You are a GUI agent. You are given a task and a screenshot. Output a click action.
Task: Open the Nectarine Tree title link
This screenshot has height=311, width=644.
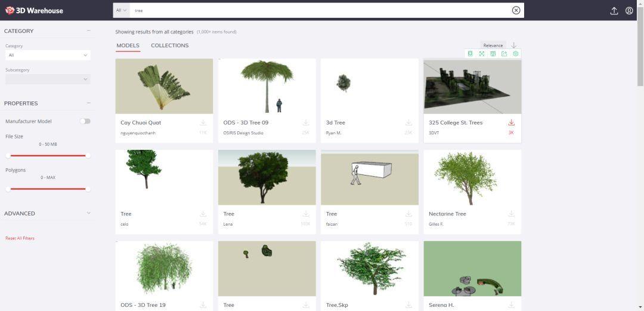pyautogui.click(x=447, y=214)
